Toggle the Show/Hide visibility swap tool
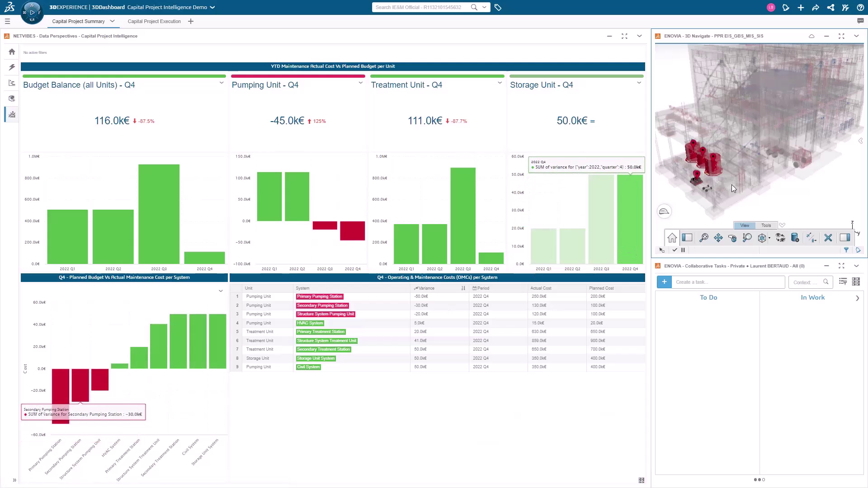The height and width of the screenshot is (488, 868). coord(780,238)
